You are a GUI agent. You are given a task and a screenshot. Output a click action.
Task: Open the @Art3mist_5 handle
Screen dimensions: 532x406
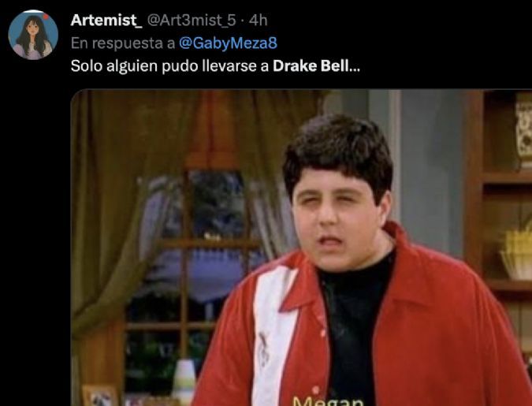click(192, 20)
